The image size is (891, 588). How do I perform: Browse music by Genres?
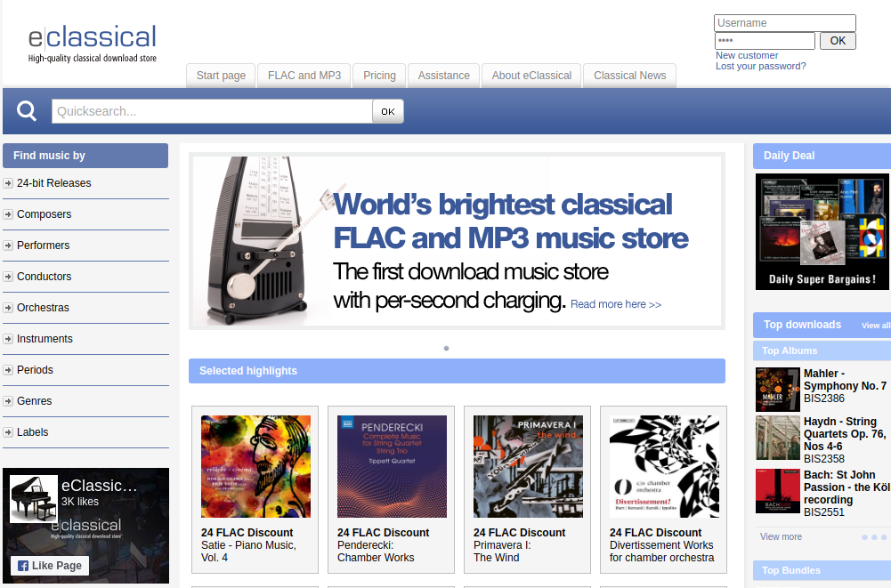(x=35, y=402)
